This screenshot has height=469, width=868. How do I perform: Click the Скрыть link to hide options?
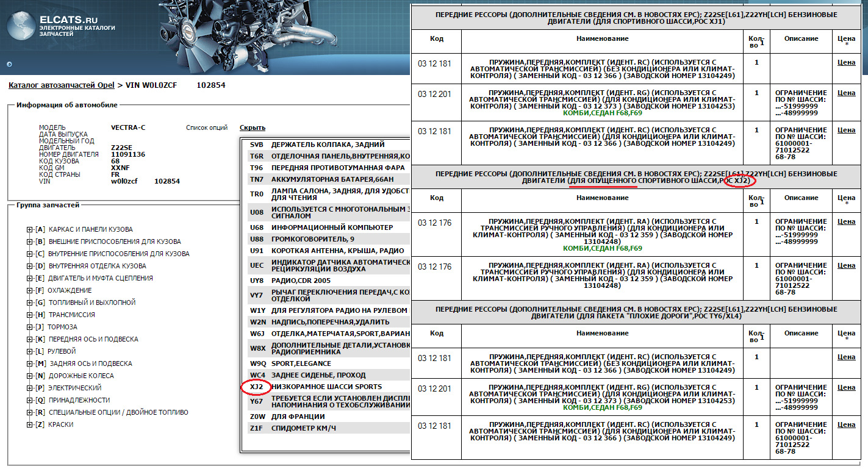point(253,127)
